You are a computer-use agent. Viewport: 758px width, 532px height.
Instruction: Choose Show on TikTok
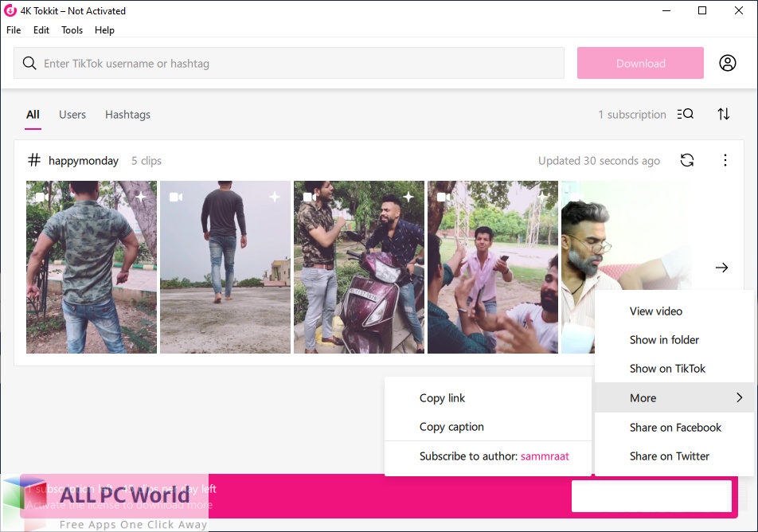point(674,369)
